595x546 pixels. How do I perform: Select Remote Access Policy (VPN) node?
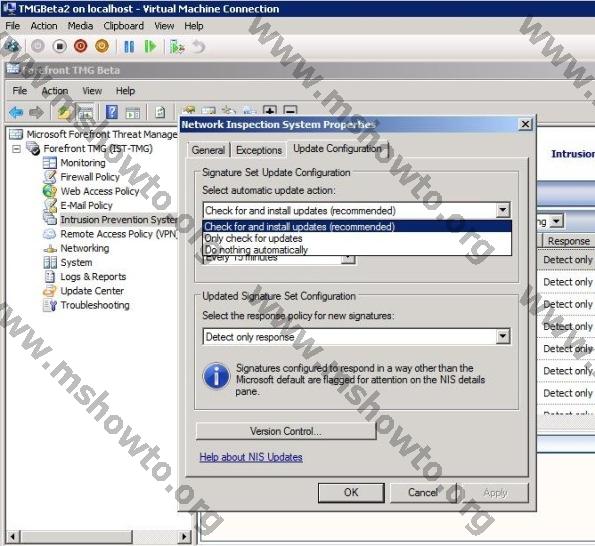pos(119,234)
